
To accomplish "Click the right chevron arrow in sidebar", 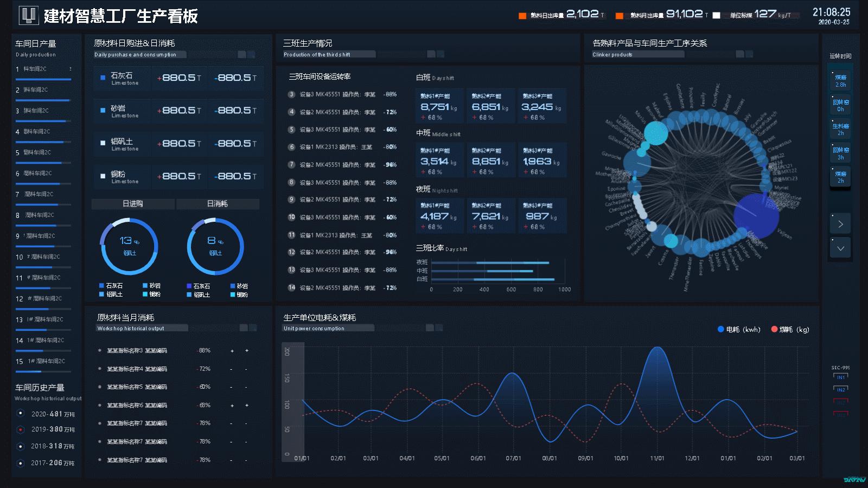I will click(840, 224).
